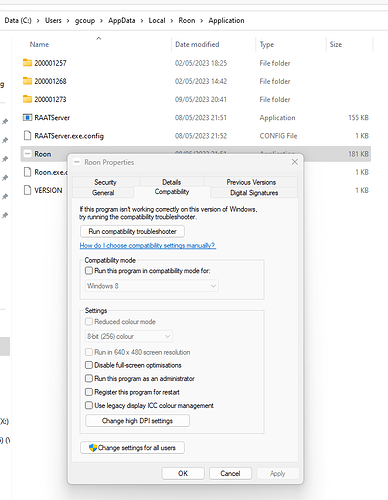388x500 pixels.
Task: Click Change settings for all users button
Action: point(132,448)
